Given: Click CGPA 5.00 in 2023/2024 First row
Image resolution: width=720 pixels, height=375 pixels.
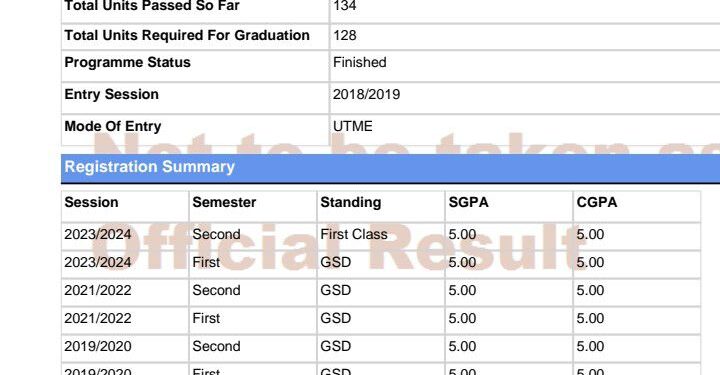Looking at the screenshot, I should (x=590, y=263).
